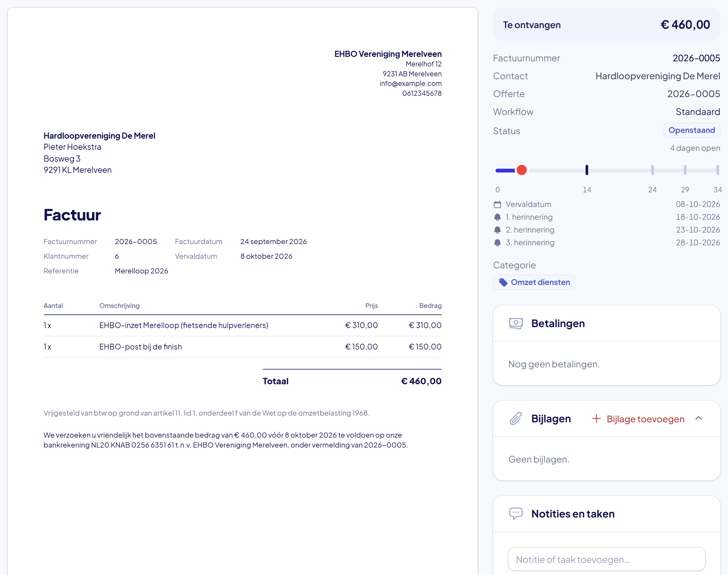Click the tag icon in Omzet diensten

[503, 282]
